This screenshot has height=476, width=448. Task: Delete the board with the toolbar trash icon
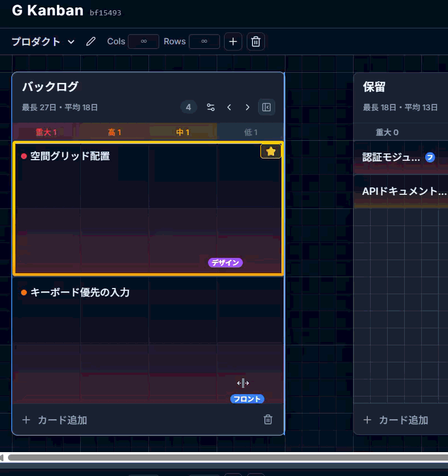click(256, 41)
